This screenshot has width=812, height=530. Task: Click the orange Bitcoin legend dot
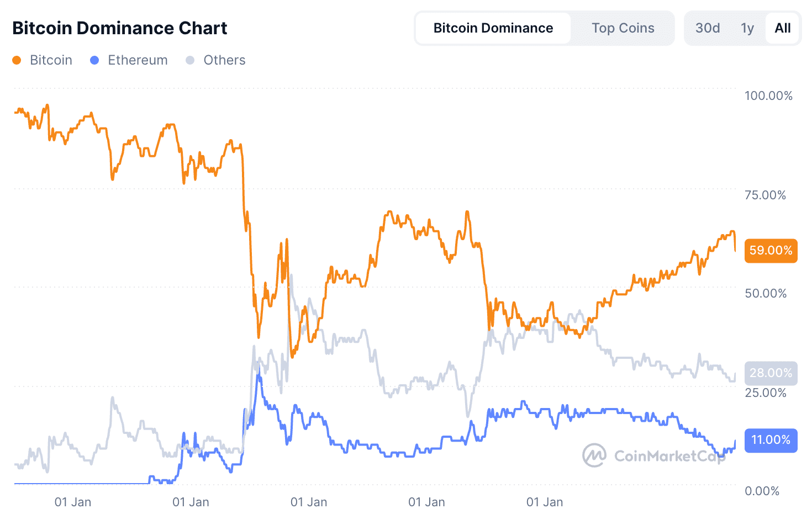(x=16, y=60)
